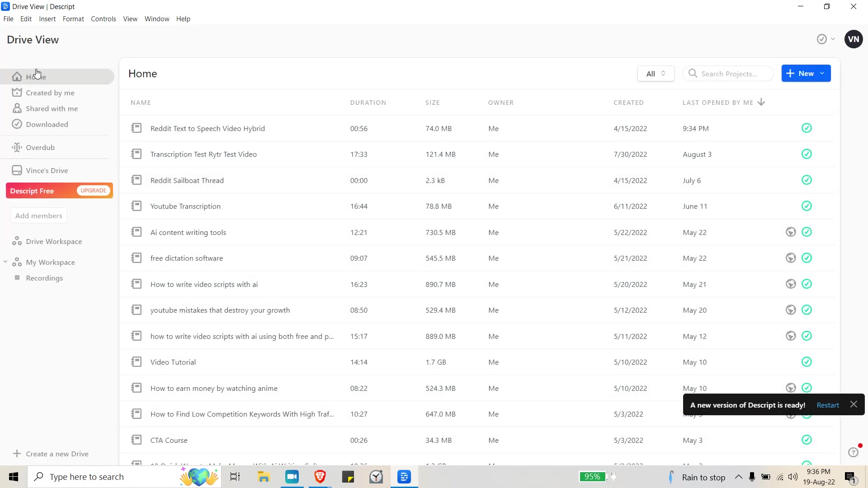Open VN account avatar menu
This screenshot has height=488, width=868.
[x=854, y=39]
